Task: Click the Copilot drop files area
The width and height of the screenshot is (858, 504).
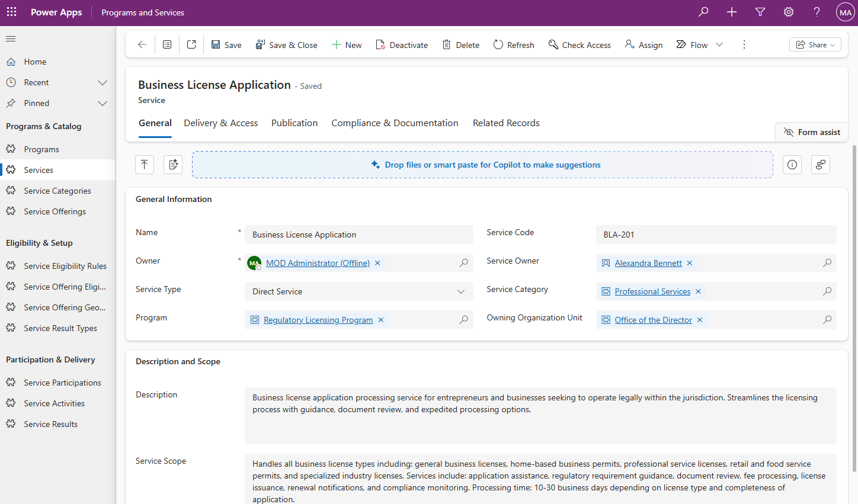Action: tap(482, 165)
